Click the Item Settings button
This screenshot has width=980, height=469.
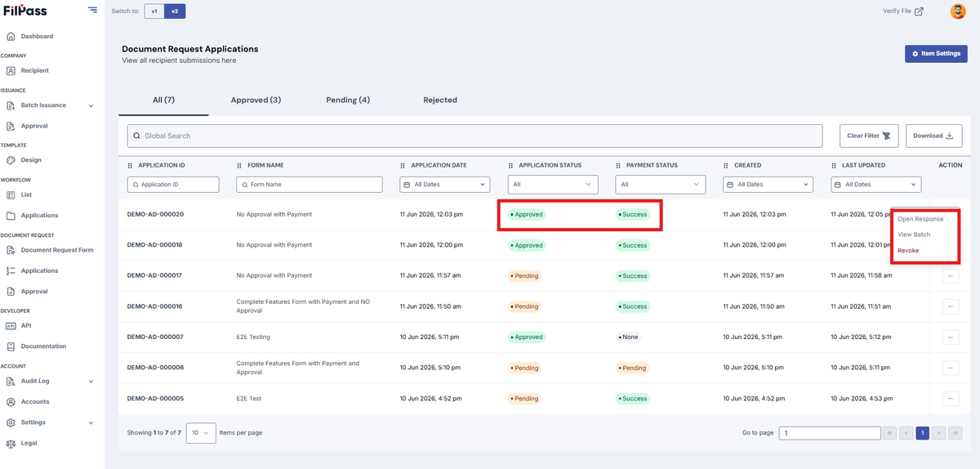pos(936,53)
